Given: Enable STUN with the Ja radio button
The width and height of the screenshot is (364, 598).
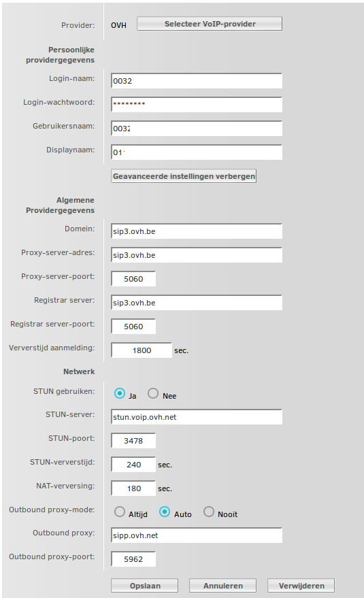Looking at the screenshot, I should pyautogui.click(x=120, y=393).
